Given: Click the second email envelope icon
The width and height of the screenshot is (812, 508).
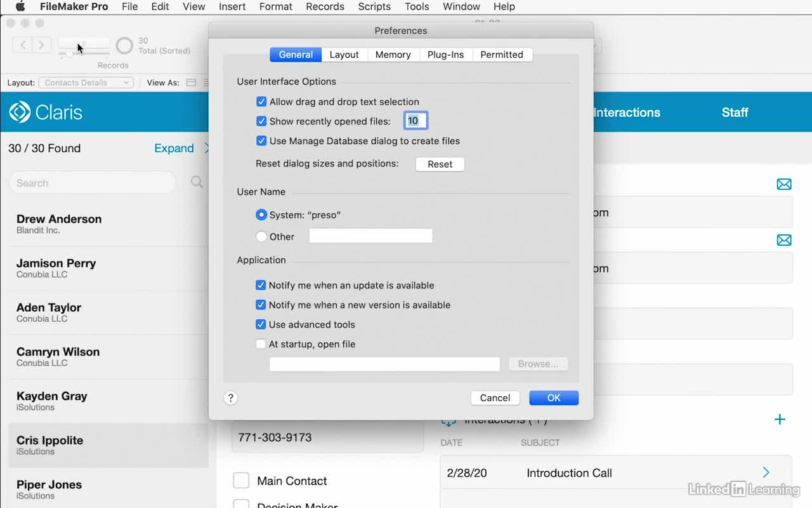Looking at the screenshot, I should [x=784, y=240].
